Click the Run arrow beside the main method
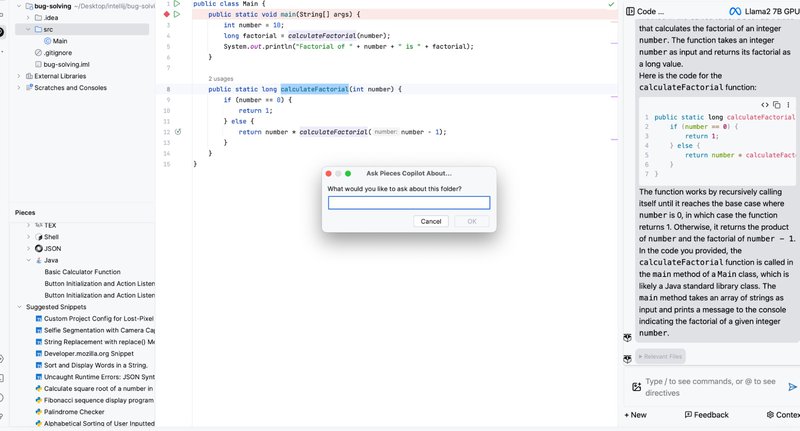Image resolution: width=800 pixels, height=431 pixels. tap(177, 14)
